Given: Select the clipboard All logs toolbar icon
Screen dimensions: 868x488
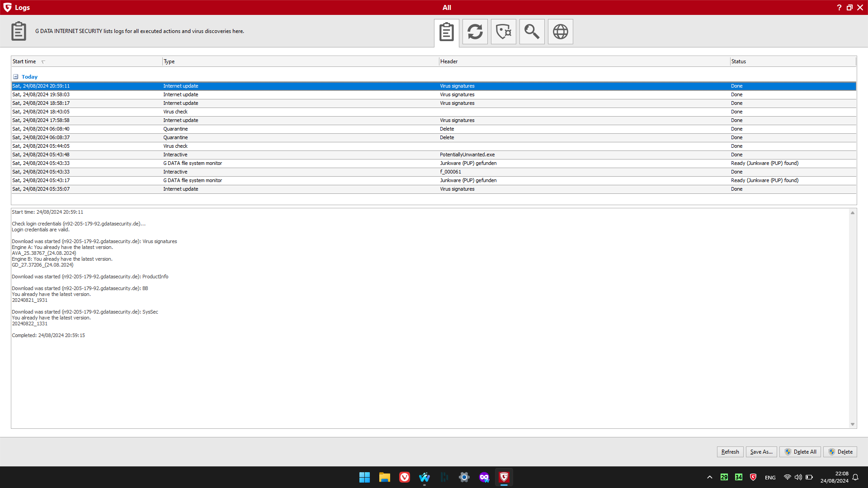Looking at the screenshot, I should click(446, 32).
